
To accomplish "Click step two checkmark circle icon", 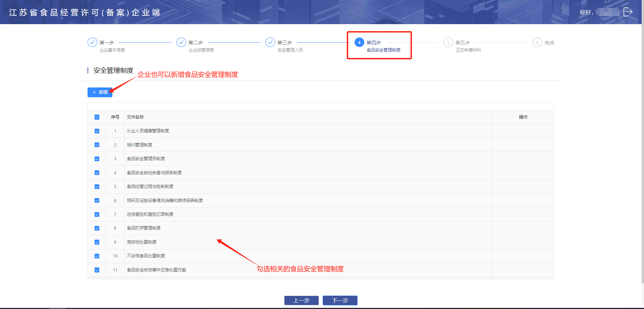I will (181, 42).
